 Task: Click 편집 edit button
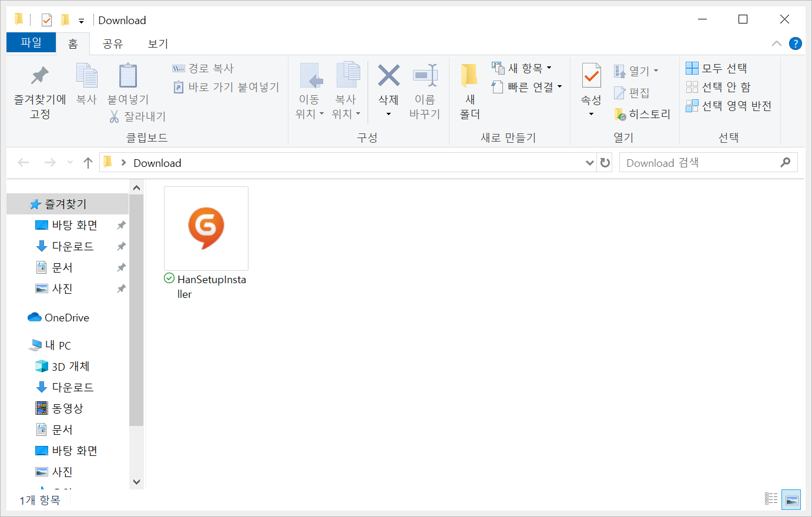pos(632,93)
